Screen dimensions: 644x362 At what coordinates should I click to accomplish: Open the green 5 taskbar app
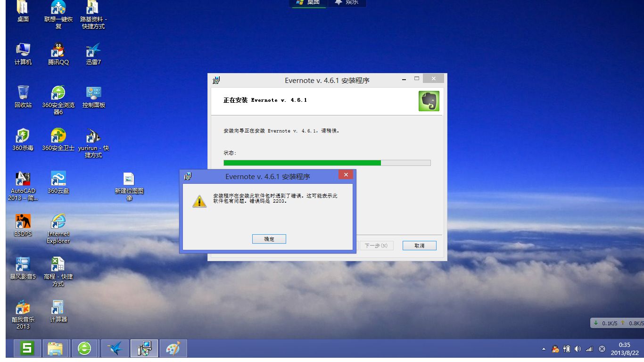tap(27, 348)
